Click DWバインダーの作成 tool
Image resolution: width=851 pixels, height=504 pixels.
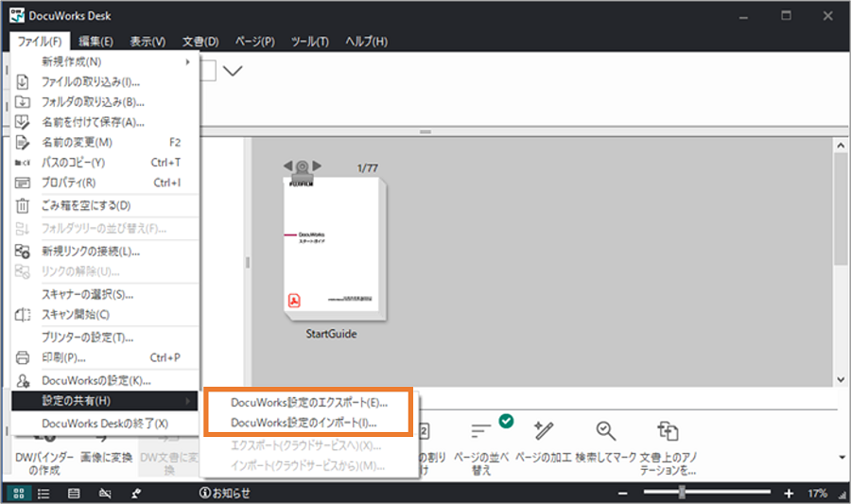tap(44, 462)
